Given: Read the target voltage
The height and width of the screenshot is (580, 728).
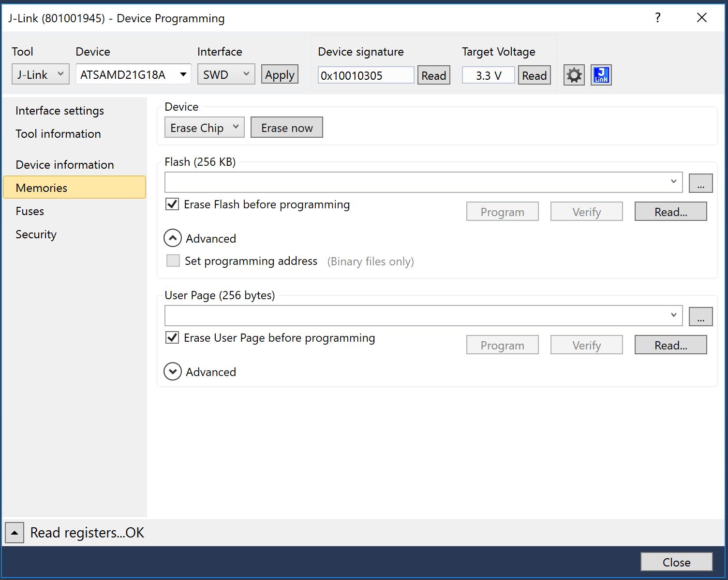Looking at the screenshot, I should [x=534, y=75].
